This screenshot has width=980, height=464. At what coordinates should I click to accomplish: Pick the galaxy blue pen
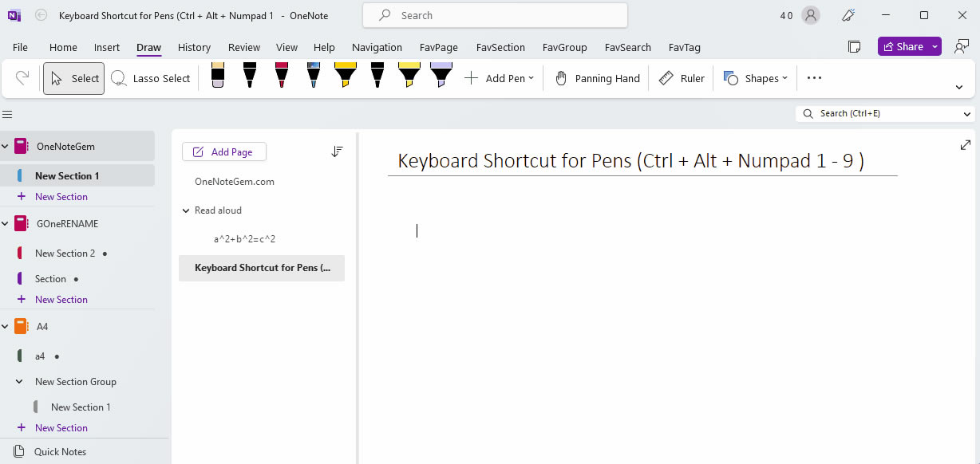click(x=313, y=76)
